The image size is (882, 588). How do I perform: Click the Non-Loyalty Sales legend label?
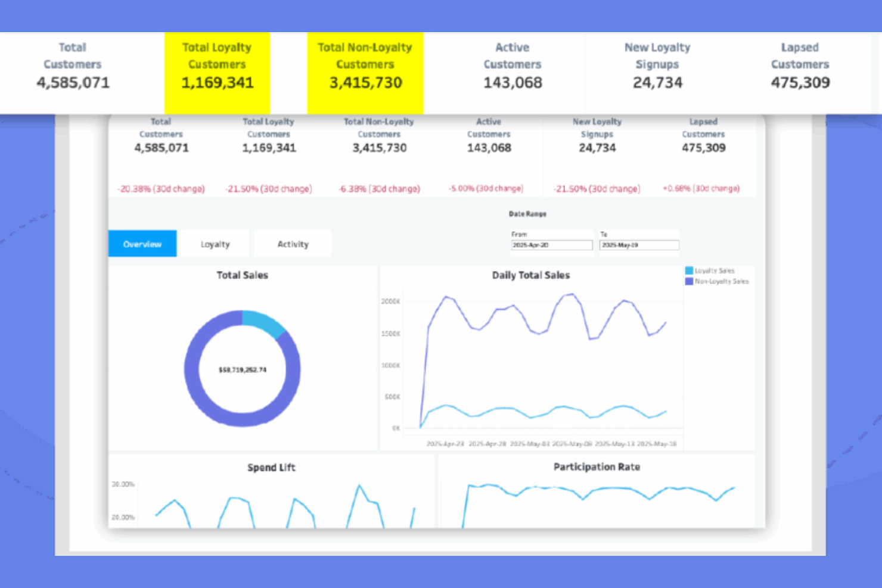(722, 281)
